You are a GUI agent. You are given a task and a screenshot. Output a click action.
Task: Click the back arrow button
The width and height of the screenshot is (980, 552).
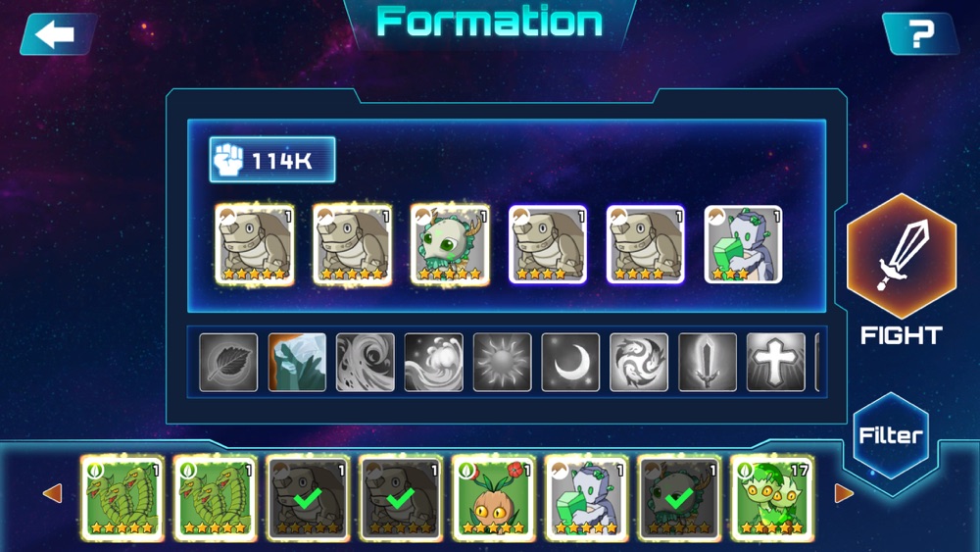point(58,33)
